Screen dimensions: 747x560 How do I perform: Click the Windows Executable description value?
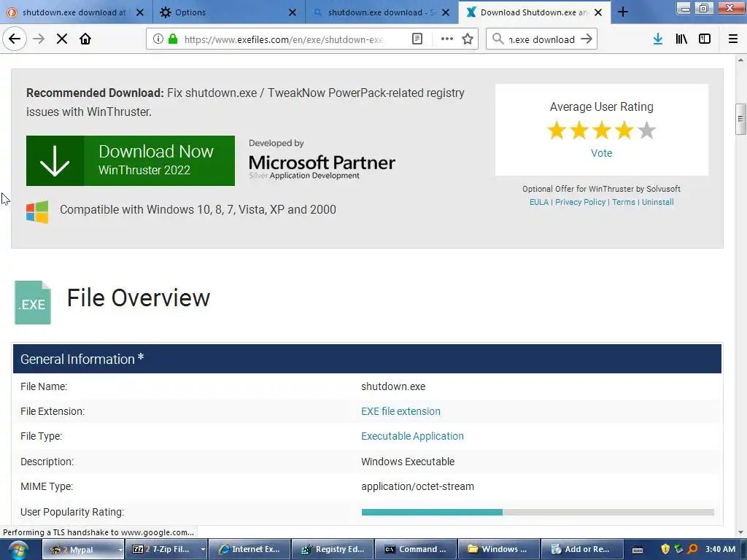(x=408, y=462)
